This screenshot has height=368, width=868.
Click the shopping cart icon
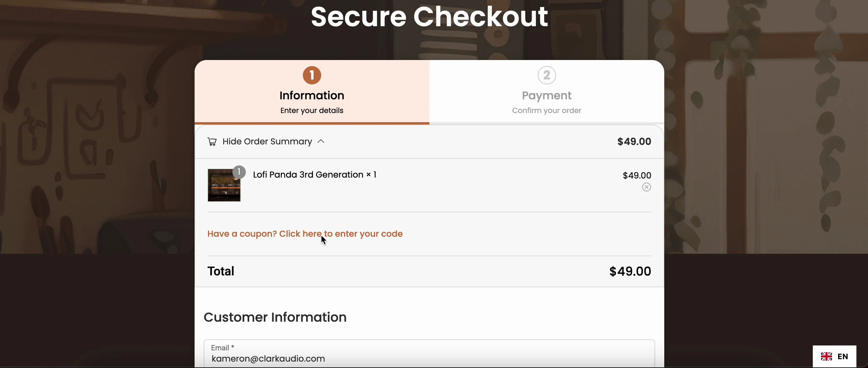[x=212, y=142]
